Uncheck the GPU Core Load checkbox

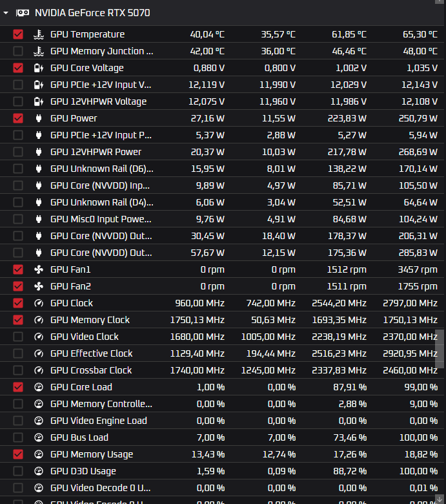point(18,387)
